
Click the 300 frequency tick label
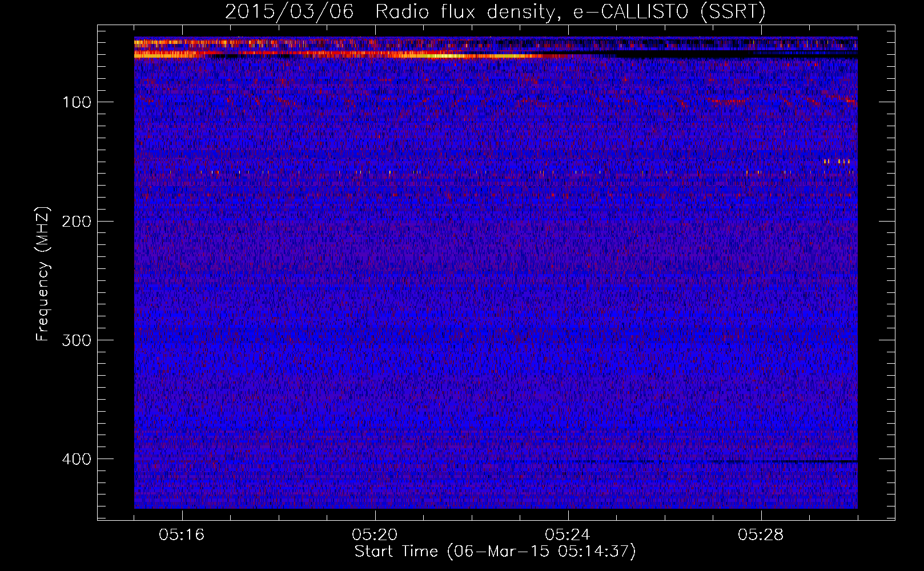coord(76,340)
